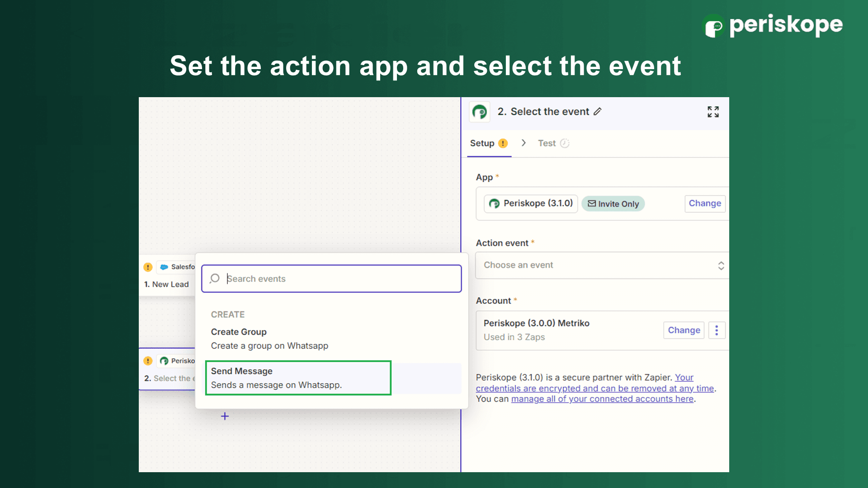868x488 pixels.
Task: Click the expand panel icon
Action: click(713, 112)
